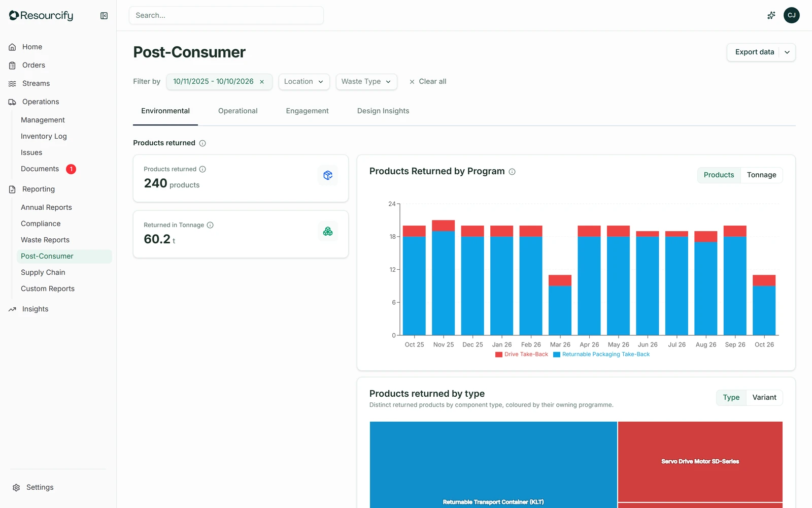Click the Export data button

(755, 52)
